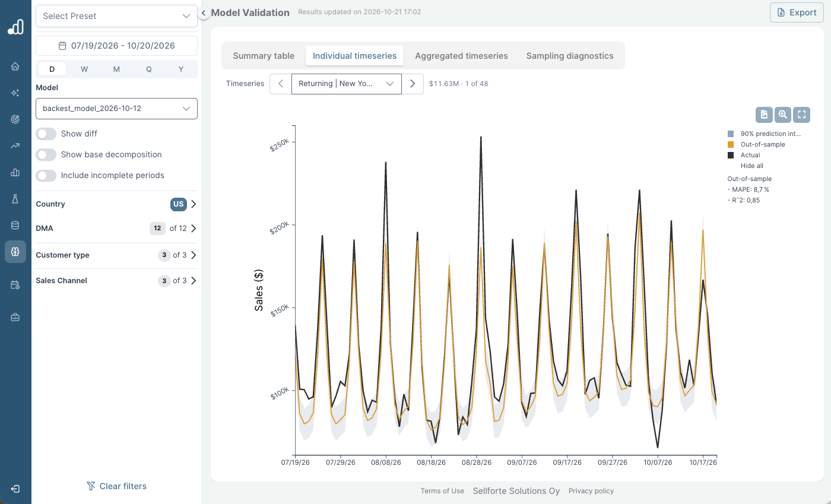Open the home icon in the sidebar

[x=15, y=66]
